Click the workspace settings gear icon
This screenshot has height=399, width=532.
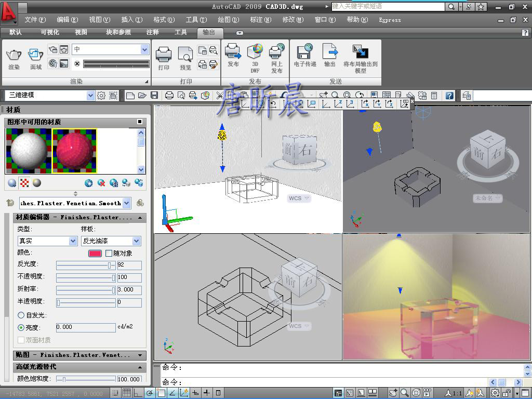coord(101,96)
